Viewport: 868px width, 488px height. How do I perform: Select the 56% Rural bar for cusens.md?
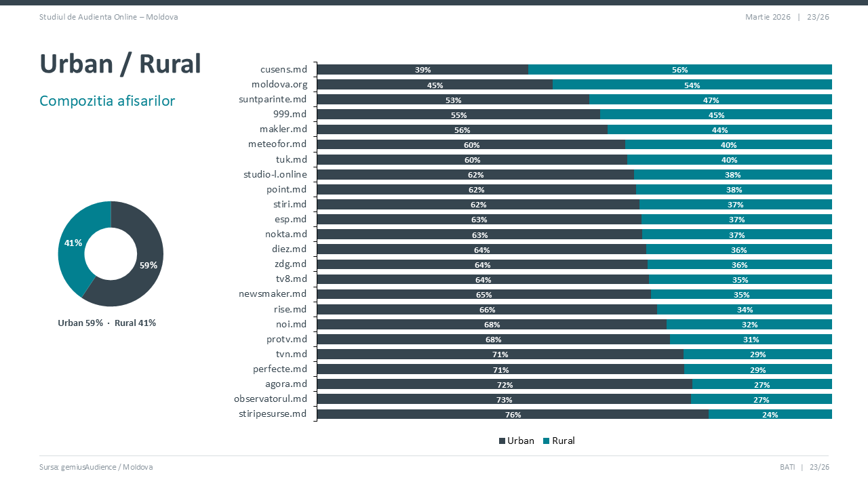pos(679,69)
